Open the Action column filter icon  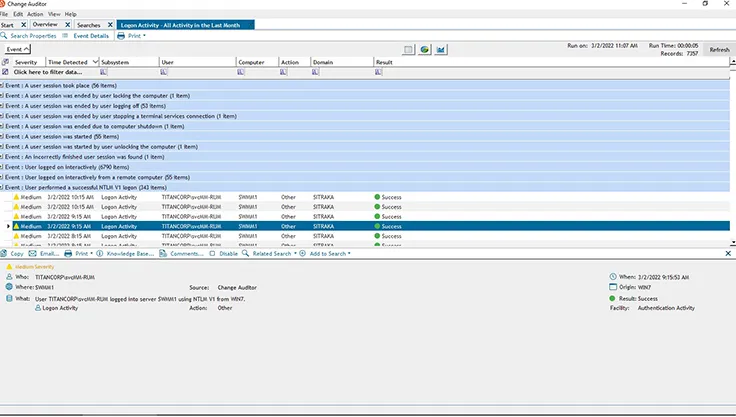coord(283,72)
